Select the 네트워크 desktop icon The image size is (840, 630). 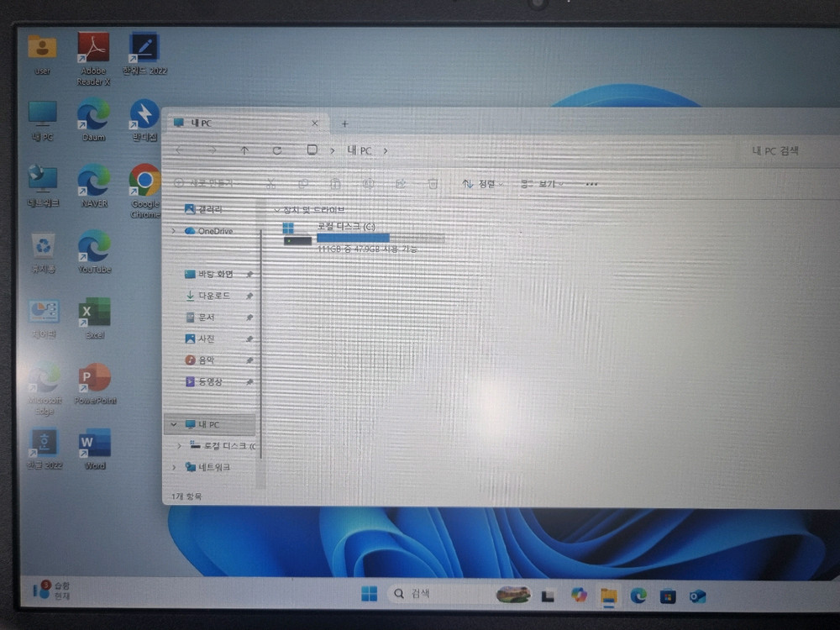[43, 186]
